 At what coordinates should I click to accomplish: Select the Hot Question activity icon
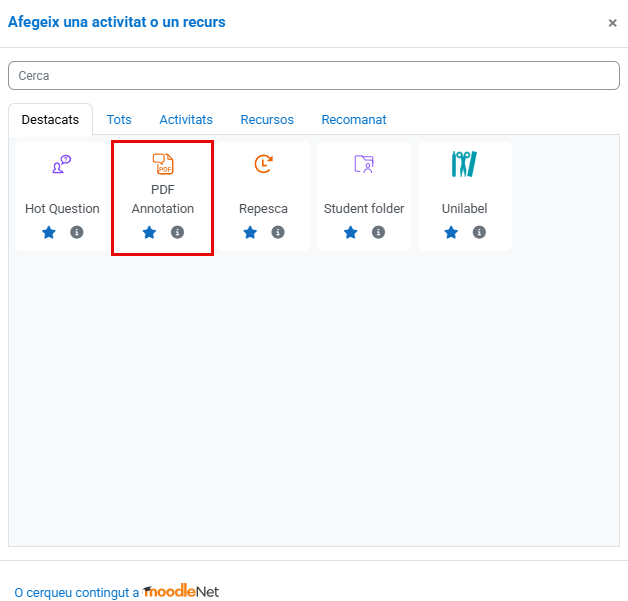pyautogui.click(x=62, y=164)
